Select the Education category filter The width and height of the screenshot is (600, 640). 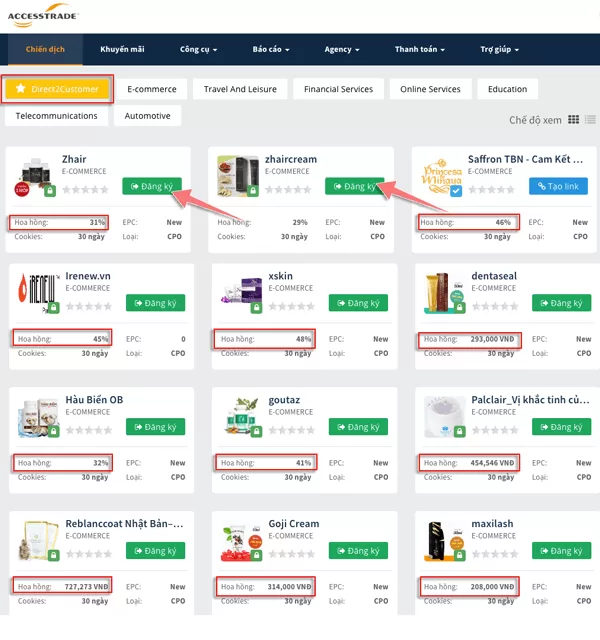(507, 89)
